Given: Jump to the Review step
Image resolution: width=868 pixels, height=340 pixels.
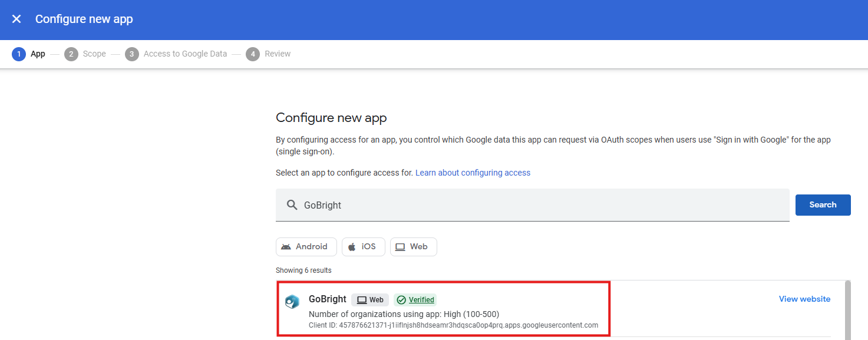Looking at the screenshot, I should (278, 54).
